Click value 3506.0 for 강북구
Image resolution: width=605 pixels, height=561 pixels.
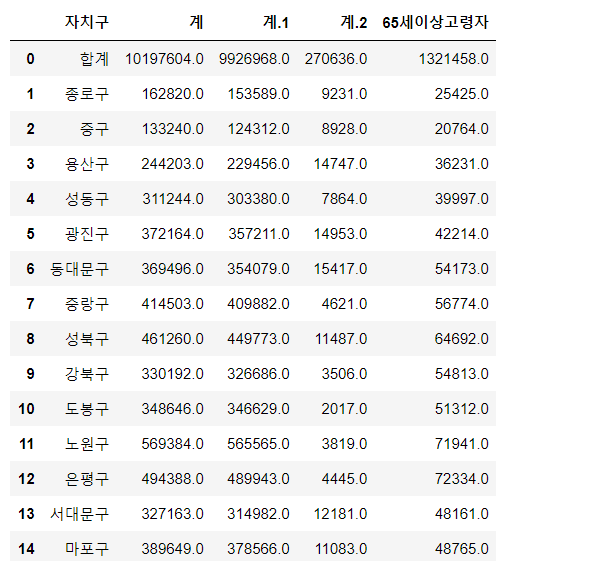point(344,373)
